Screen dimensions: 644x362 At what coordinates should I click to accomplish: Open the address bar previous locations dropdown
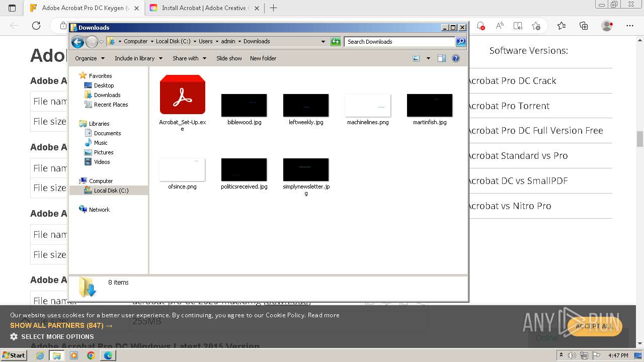(323, 42)
